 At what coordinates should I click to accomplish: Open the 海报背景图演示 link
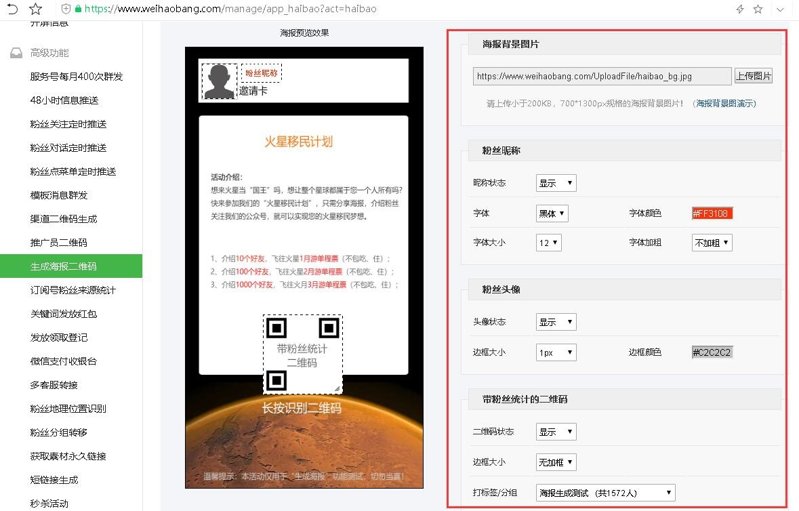click(726, 103)
